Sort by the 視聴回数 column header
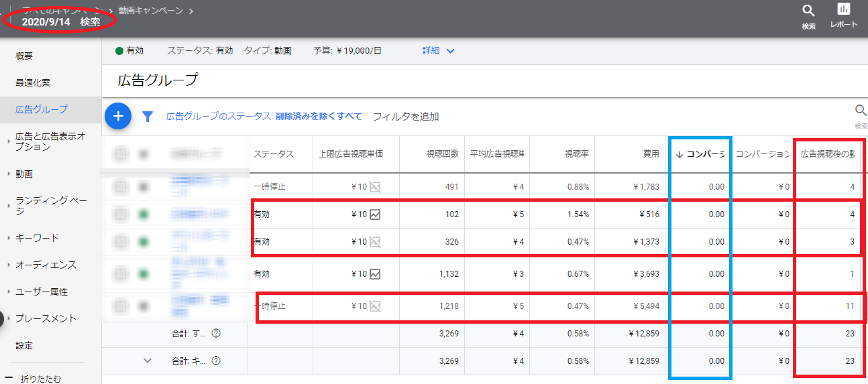Screen dimensions: 868x384 pos(442,154)
